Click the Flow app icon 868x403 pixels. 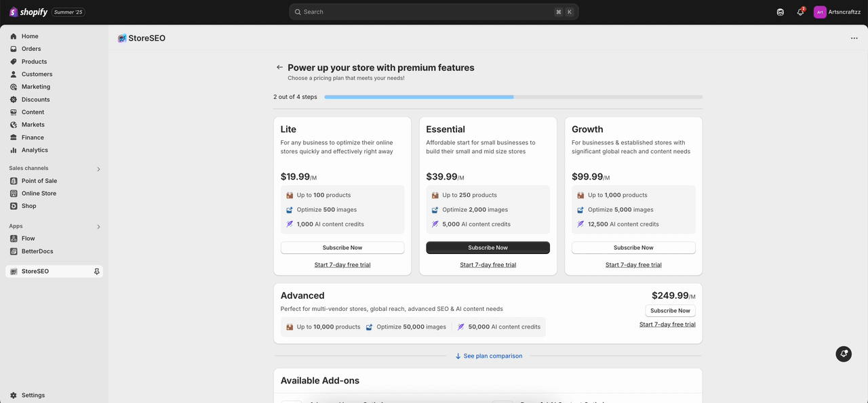point(14,238)
